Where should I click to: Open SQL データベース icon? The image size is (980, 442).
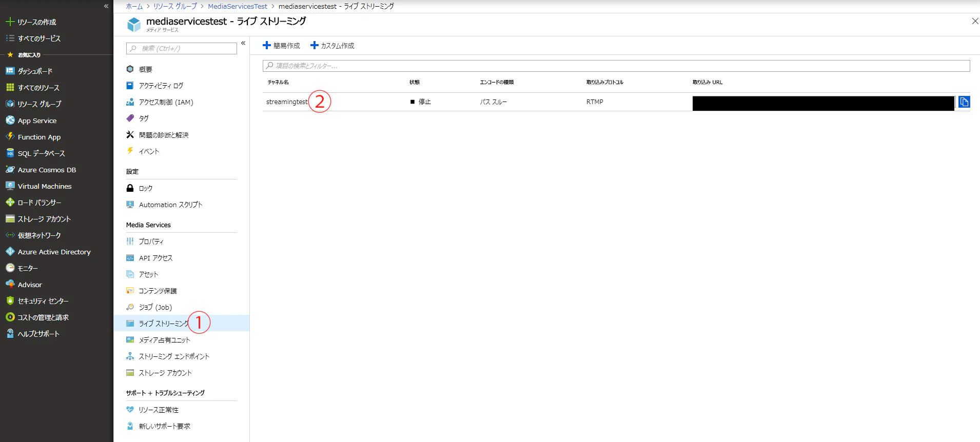(10, 153)
